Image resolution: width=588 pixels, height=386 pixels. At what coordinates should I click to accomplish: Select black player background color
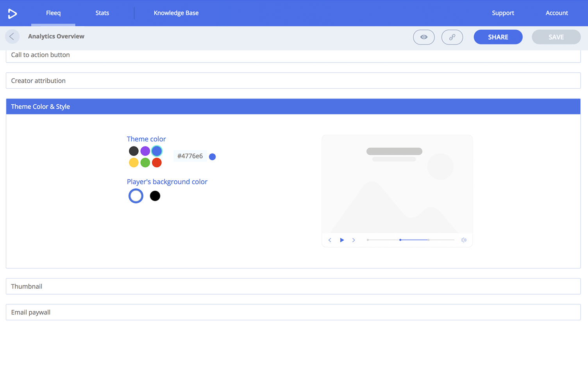pyautogui.click(x=155, y=196)
